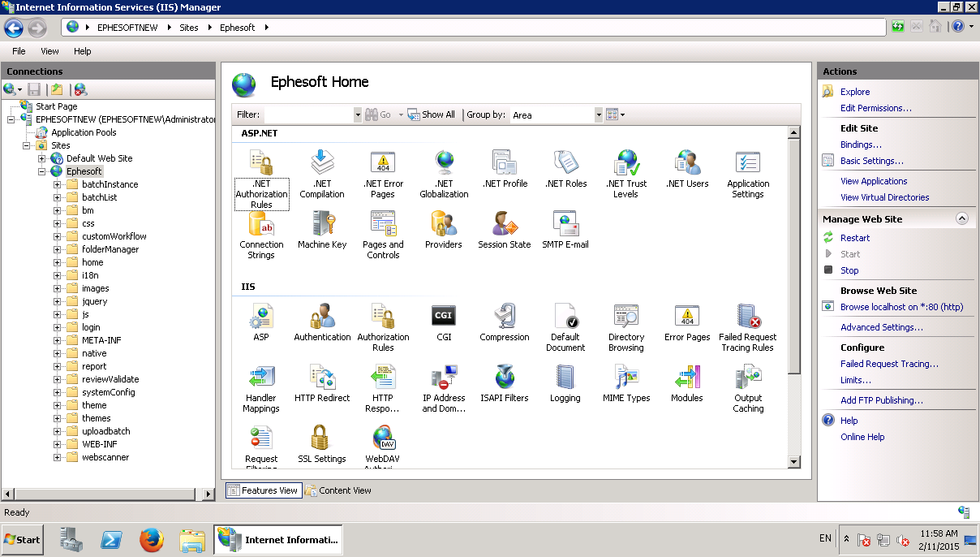Open ISAPI Filters feature
Image resolution: width=980 pixels, height=557 pixels.
pyautogui.click(x=505, y=383)
